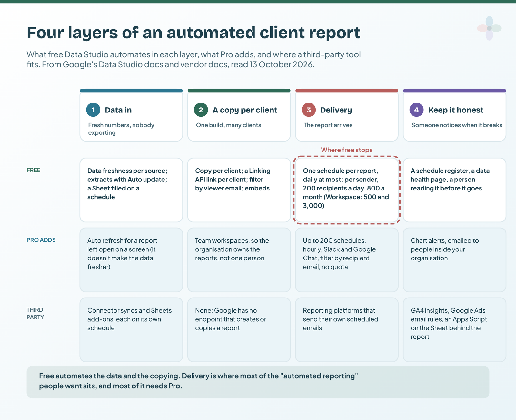516x420 pixels.
Task: Click the number 3 circle badge
Action: pyautogui.click(x=309, y=110)
